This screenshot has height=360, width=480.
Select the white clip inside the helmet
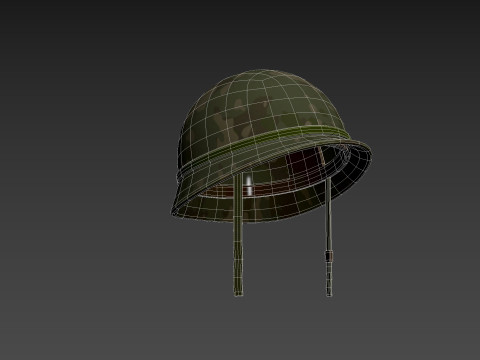[x=249, y=186]
